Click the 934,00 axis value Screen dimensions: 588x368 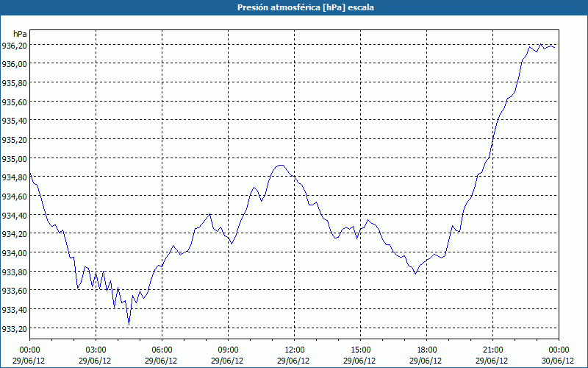tap(14, 253)
